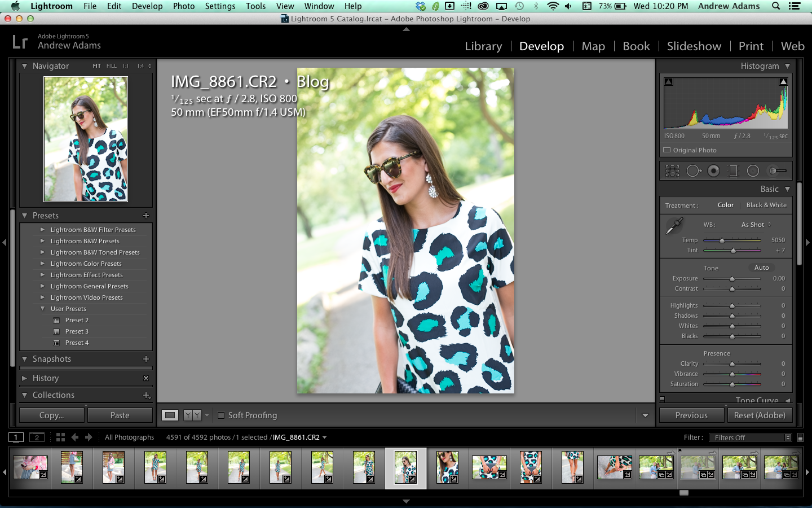Click the Reset (Adobe) button
This screenshot has width=812, height=508.
(x=759, y=415)
